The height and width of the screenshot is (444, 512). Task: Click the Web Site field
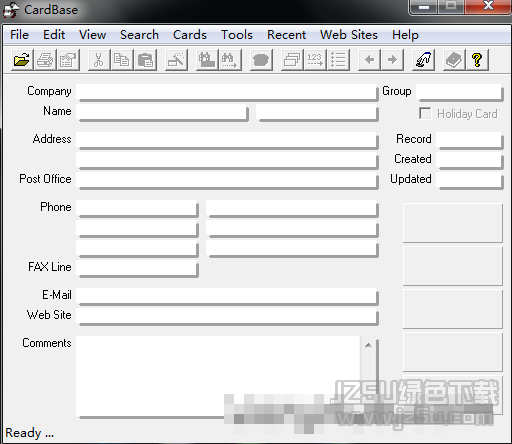point(227,316)
